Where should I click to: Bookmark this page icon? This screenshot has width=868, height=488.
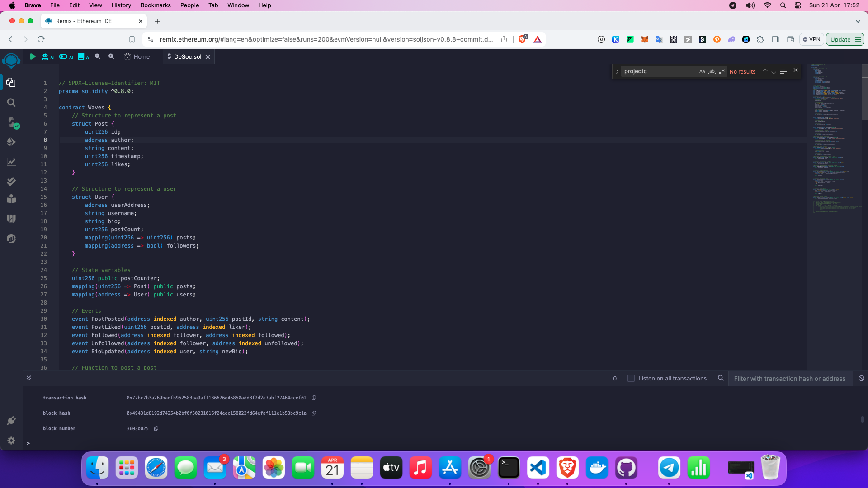coord(132,39)
